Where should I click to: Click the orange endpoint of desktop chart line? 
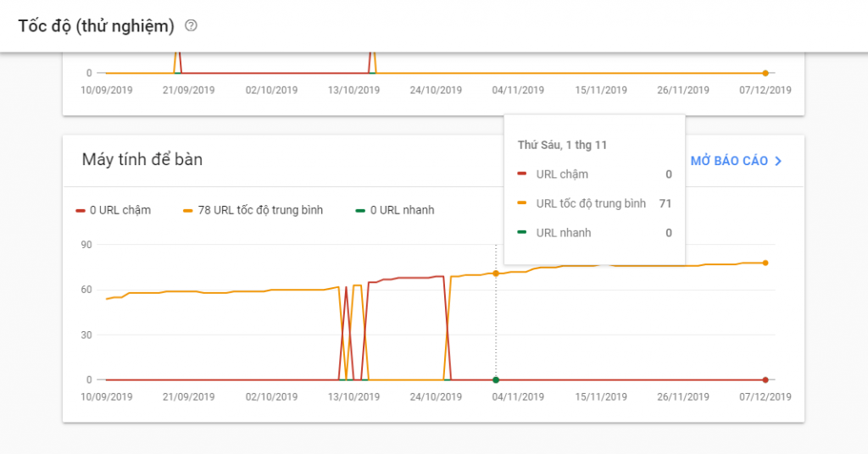pos(765,263)
